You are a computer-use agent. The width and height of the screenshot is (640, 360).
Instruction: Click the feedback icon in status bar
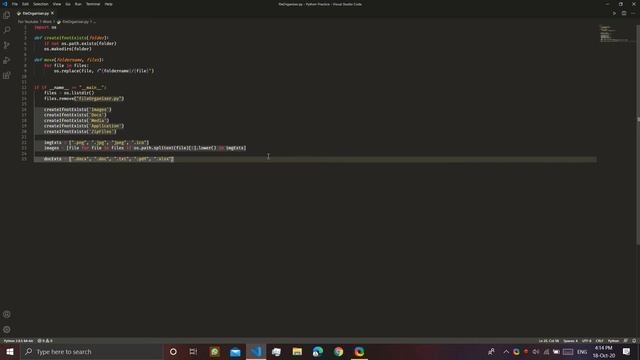625,341
